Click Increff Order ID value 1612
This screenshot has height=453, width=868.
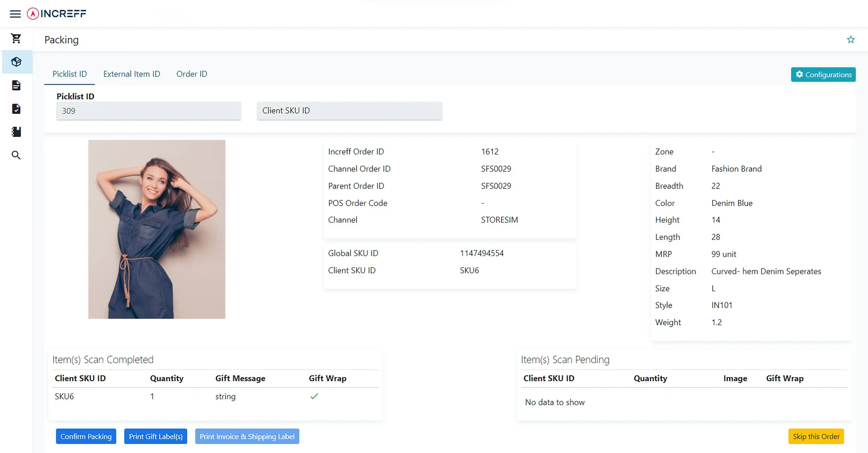pos(490,151)
